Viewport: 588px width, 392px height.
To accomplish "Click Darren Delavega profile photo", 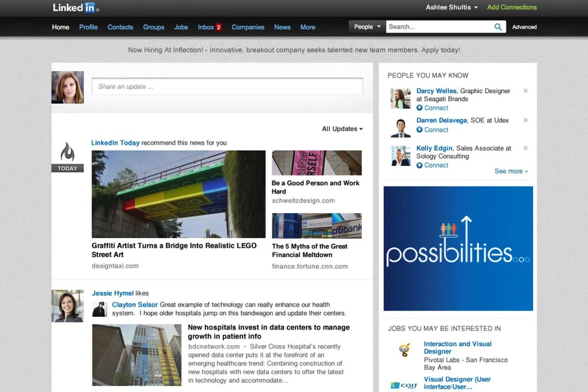I will [401, 128].
